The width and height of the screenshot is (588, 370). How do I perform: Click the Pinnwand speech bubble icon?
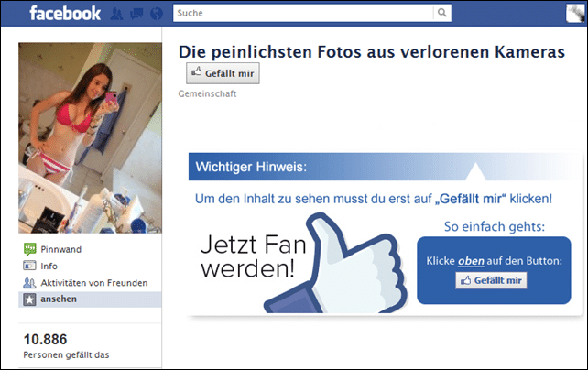pos(29,249)
